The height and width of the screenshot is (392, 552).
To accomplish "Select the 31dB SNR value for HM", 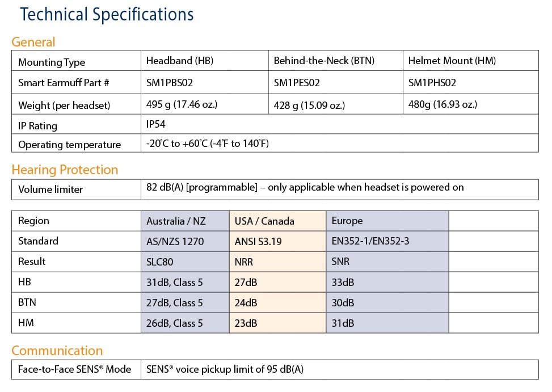I will click(x=343, y=323).
